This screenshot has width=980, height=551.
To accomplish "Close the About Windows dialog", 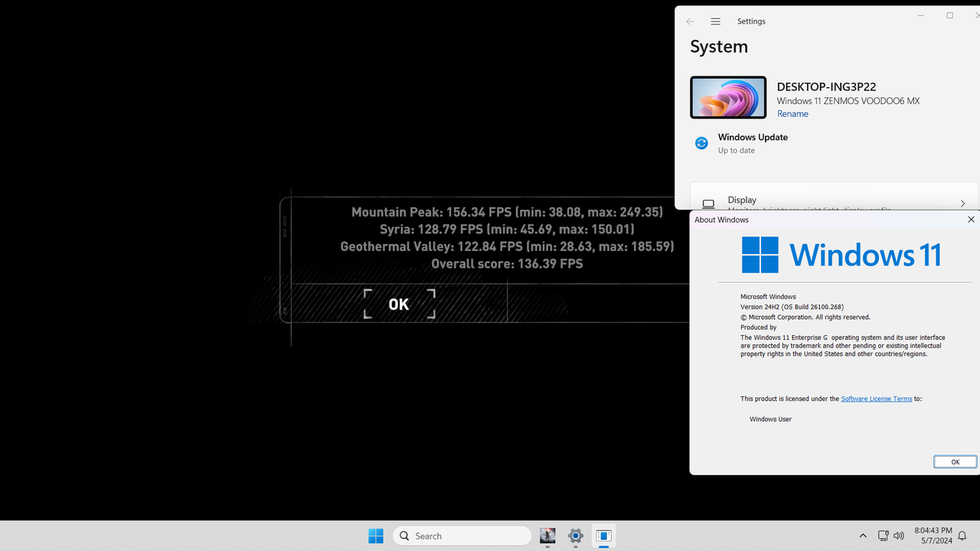I will click(x=971, y=220).
